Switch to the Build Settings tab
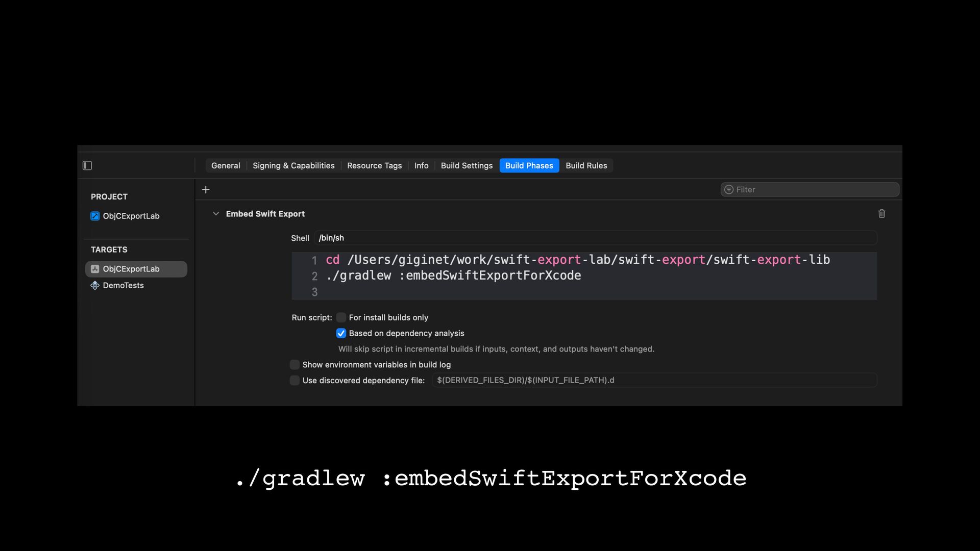 point(467,166)
